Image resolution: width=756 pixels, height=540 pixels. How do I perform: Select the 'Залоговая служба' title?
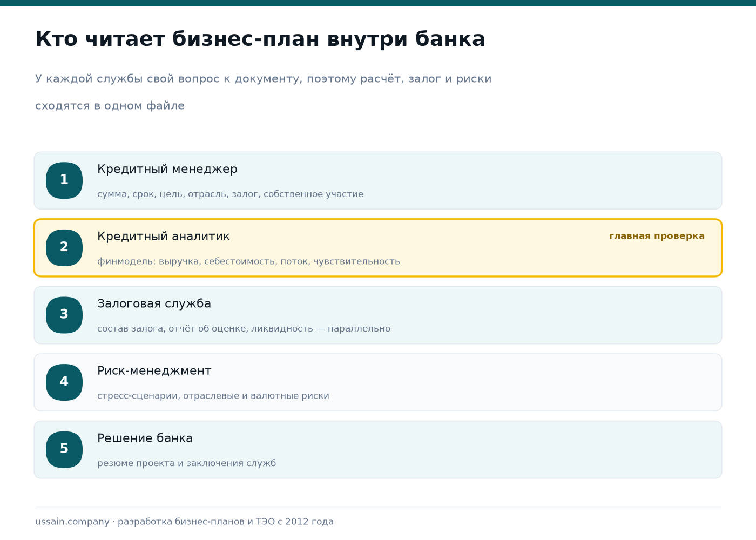[x=154, y=303]
